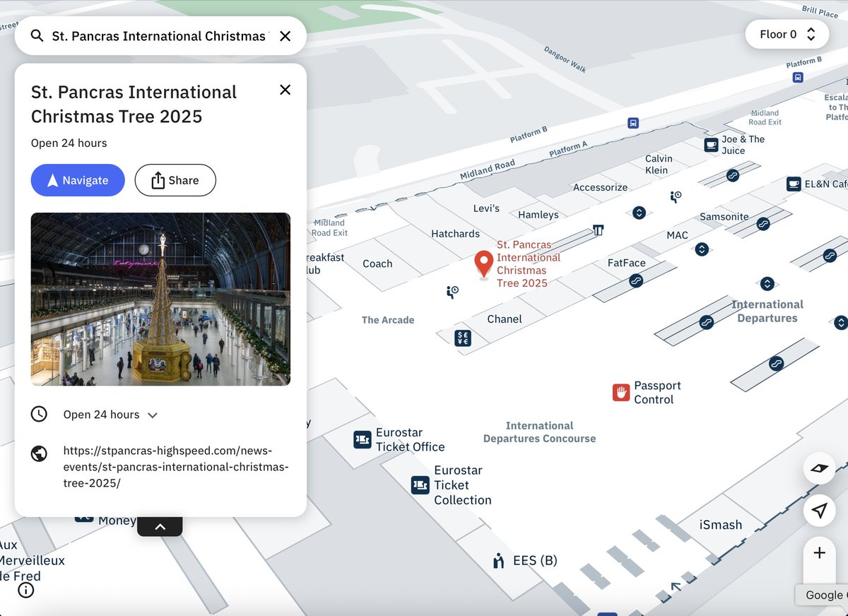Click the elevator icon above International Departures

point(767,284)
